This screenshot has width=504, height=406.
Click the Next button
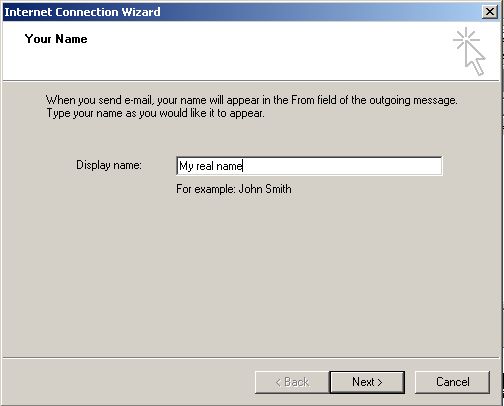coord(367,382)
